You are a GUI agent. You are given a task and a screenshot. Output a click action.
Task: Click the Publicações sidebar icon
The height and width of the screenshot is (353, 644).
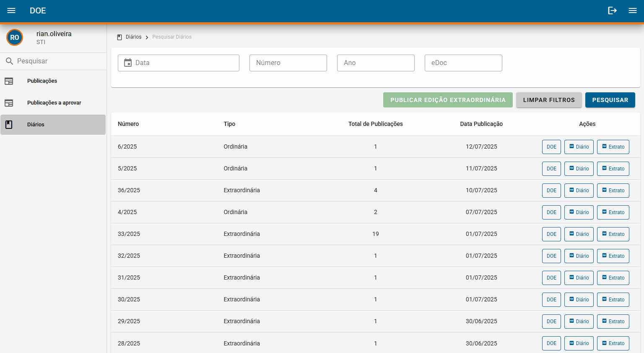[9, 81]
